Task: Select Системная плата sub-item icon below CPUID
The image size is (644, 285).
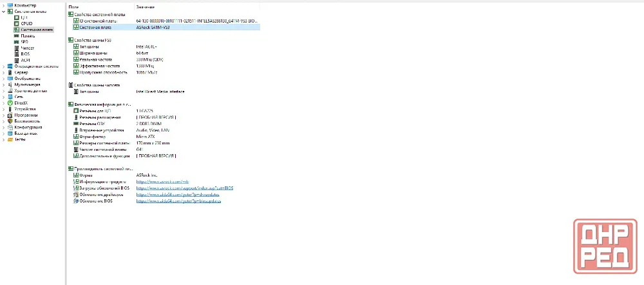Action: [17, 30]
